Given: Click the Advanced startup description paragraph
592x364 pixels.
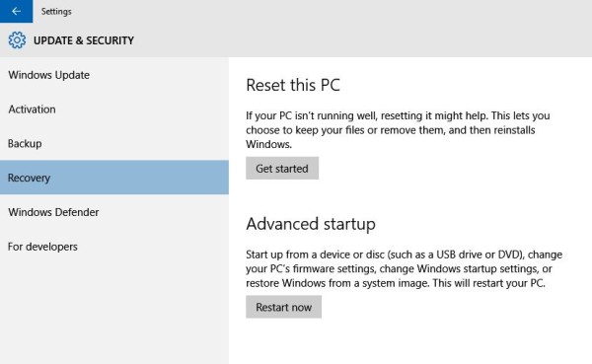Looking at the screenshot, I should 404,268.
